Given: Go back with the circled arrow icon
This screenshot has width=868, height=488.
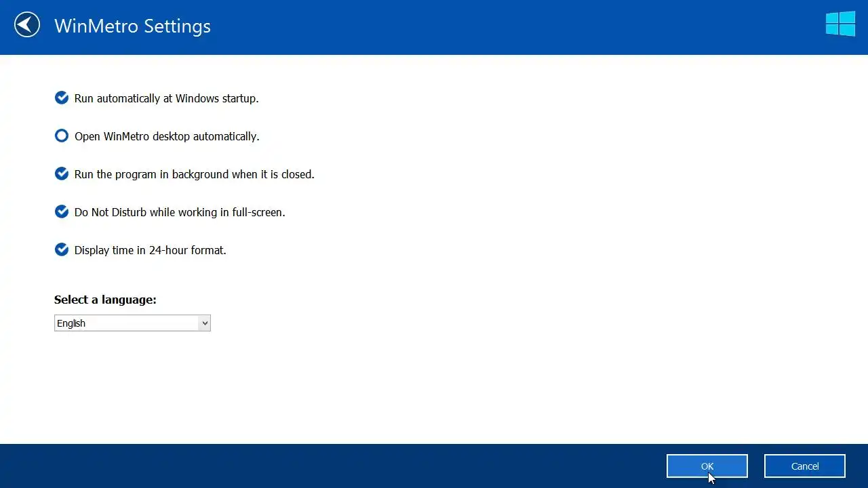Looking at the screenshot, I should 27,25.
